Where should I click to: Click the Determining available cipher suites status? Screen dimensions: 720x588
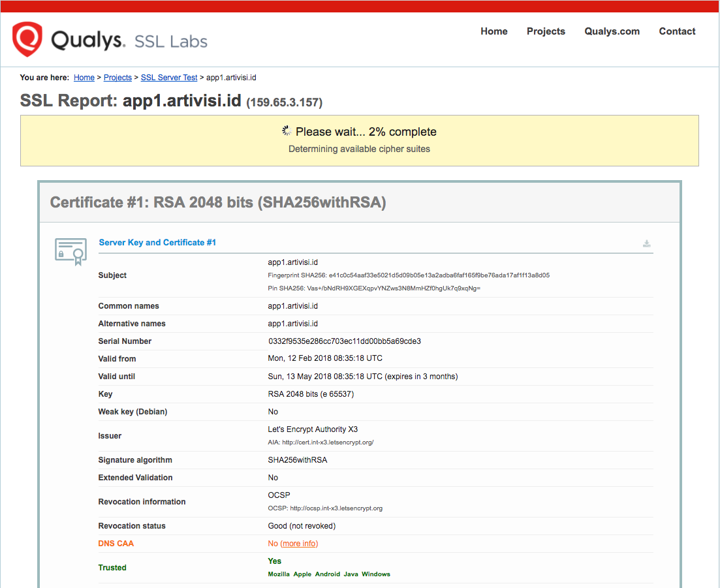359,149
